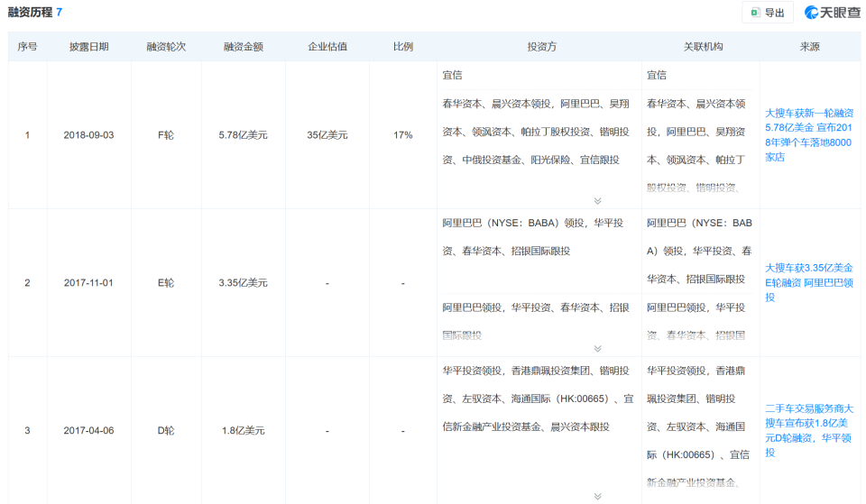This screenshot has width=866, height=504.
Task: Expand the E轮 row investor list chevron
Action: 597,348
